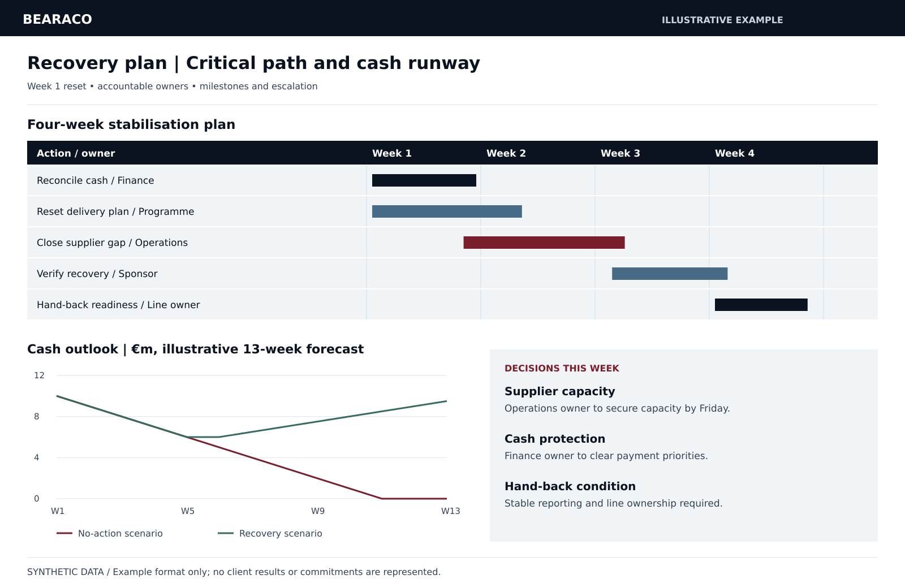
Task: Click 'Operations owner to secure capacity by Friday.'
Action: (617, 408)
